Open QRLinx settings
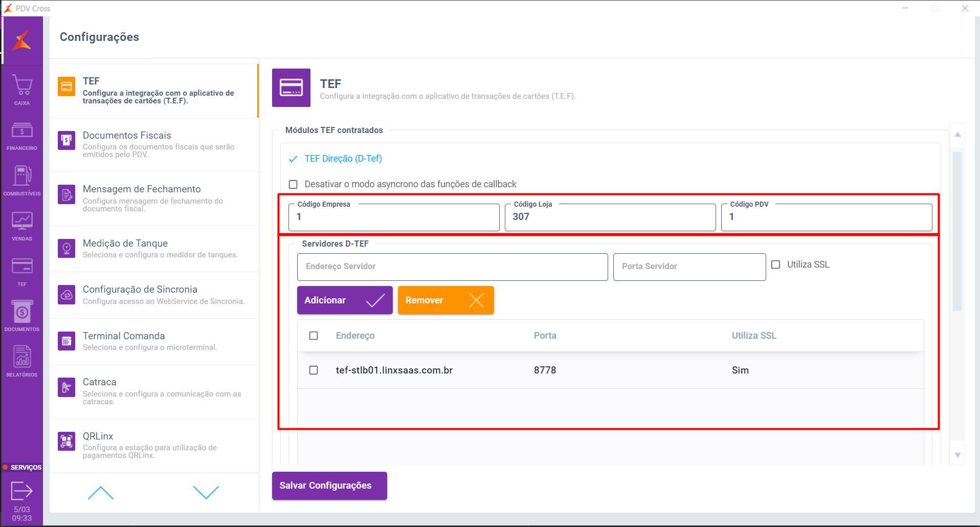 tap(154, 446)
